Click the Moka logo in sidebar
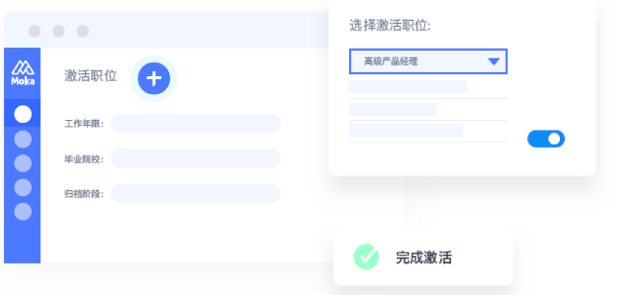This screenshot has height=295, width=644. pyautogui.click(x=22, y=73)
